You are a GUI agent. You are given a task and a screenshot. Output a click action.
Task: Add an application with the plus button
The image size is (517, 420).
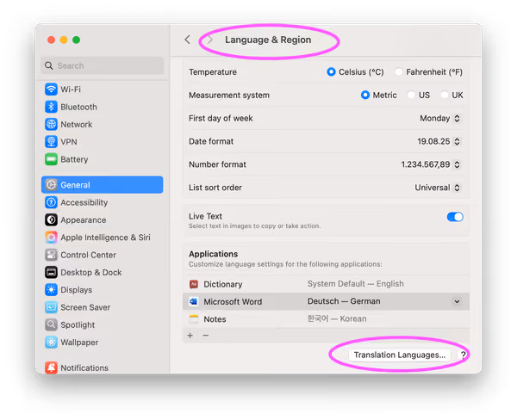click(x=190, y=336)
